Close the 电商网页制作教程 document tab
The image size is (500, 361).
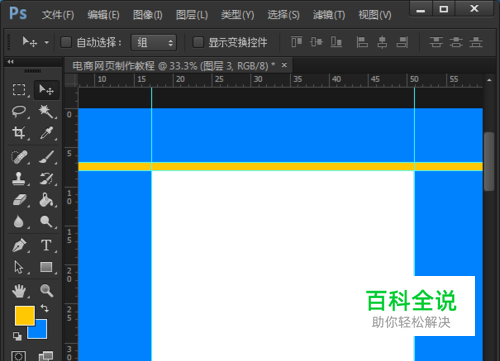(x=284, y=65)
